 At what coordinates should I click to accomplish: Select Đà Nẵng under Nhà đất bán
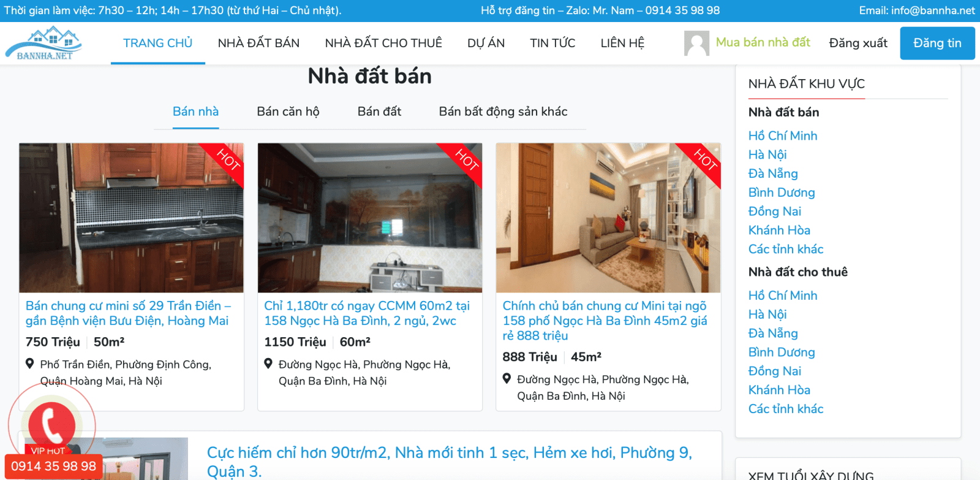[773, 173]
